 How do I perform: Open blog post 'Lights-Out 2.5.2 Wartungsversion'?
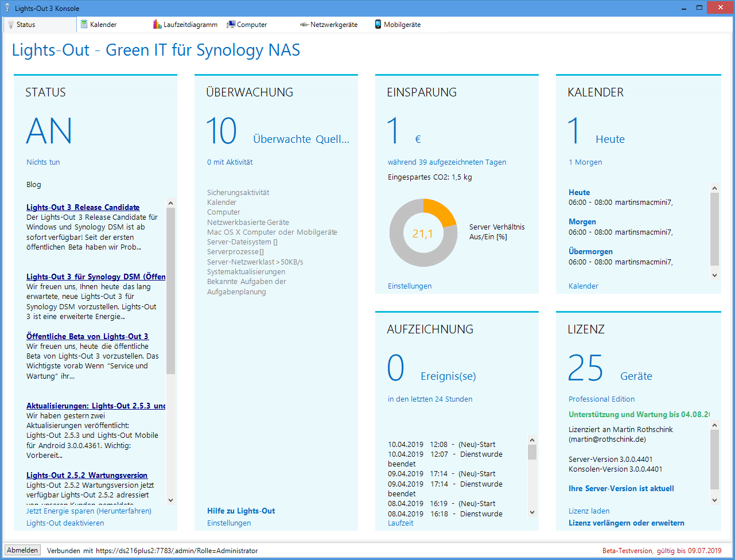coord(87,475)
